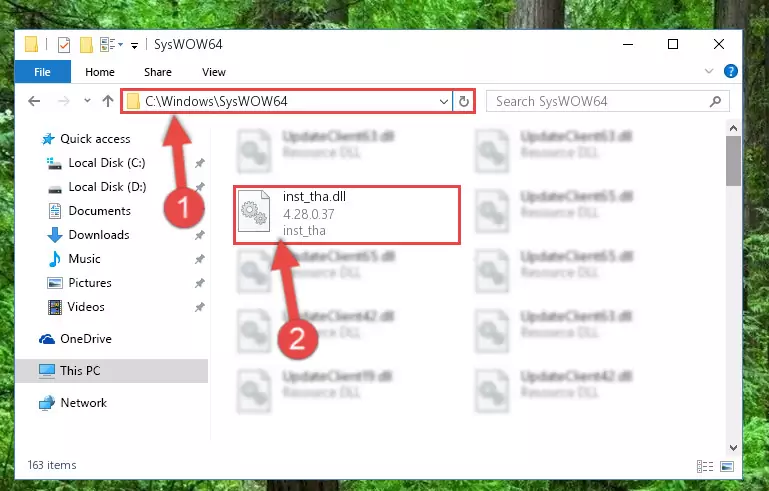Viewport: 769px width, 491px height.
Task: Open Pictures folder in sidebar
Action: 90,284
